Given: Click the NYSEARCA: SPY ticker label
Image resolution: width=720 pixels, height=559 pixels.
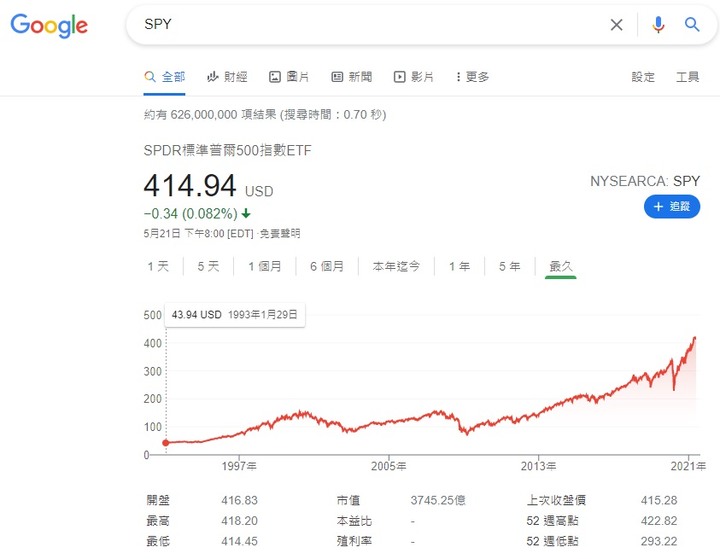Looking at the screenshot, I should click(645, 181).
